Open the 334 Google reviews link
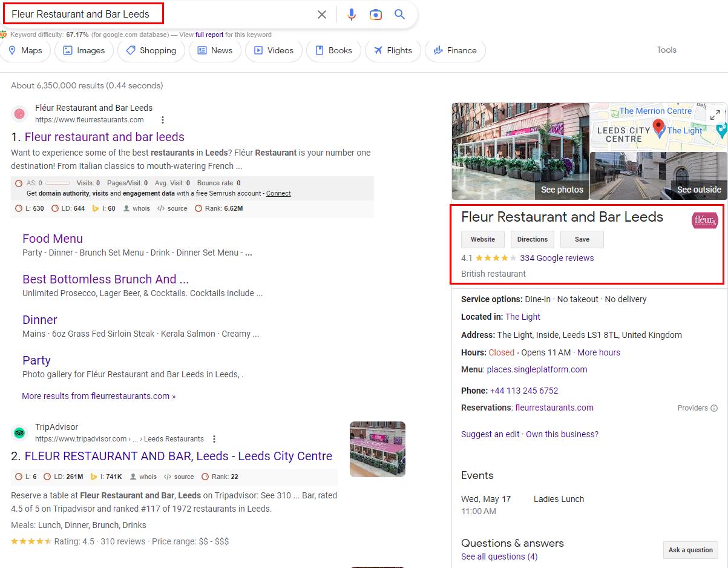This screenshot has width=728, height=568. (x=557, y=258)
